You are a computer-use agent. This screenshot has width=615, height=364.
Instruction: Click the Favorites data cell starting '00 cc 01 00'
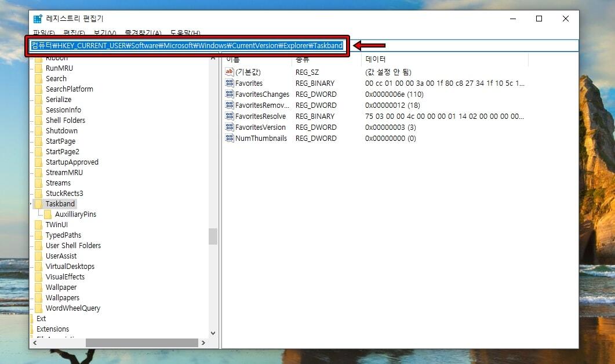pos(445,83)
